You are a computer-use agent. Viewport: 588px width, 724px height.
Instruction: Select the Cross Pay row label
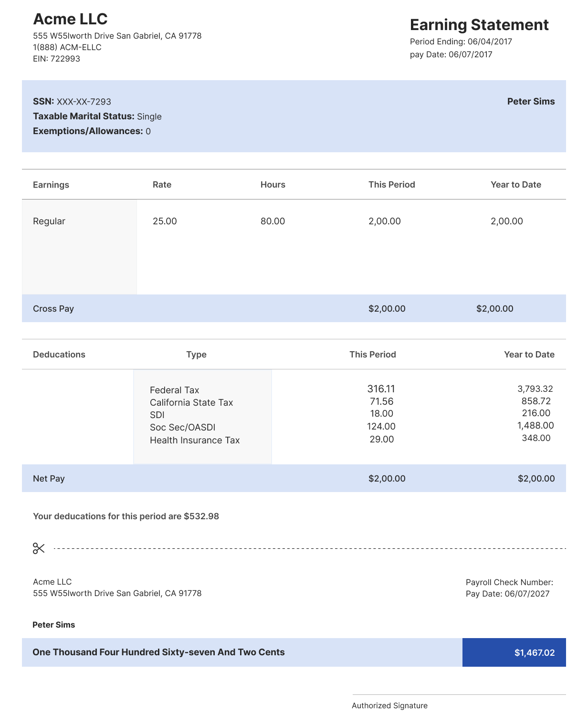pyautogui.click(x=53, y=308)
